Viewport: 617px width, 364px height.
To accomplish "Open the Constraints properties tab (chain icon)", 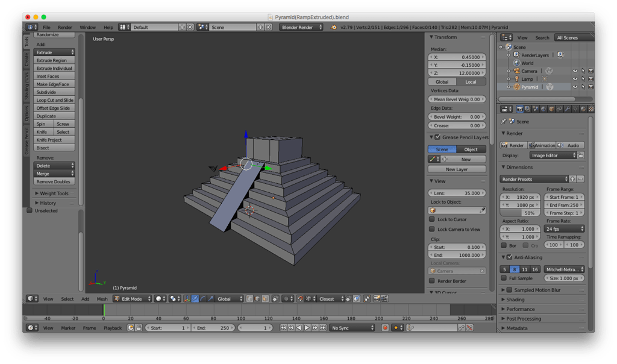I will pos(559,109).
